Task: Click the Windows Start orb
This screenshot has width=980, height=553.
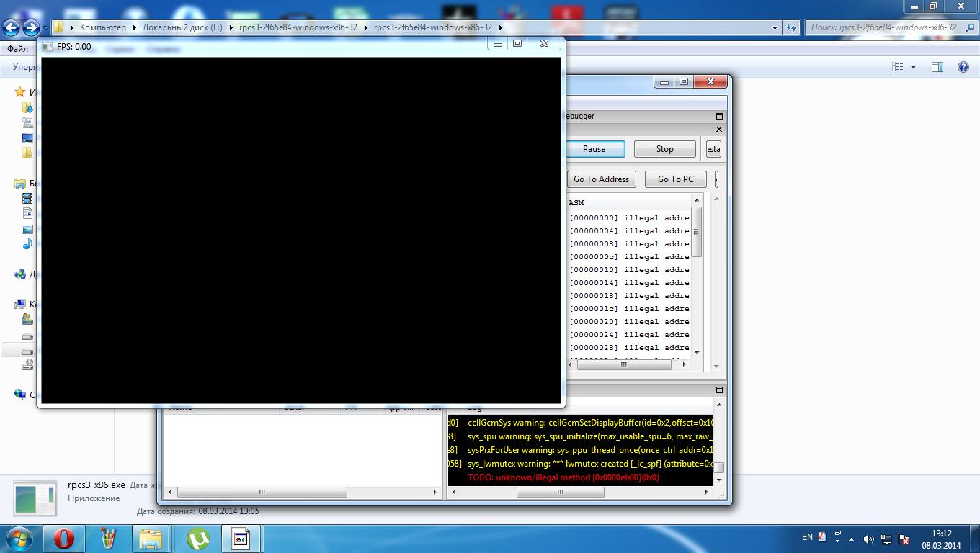Action: (x=18, y=538)
